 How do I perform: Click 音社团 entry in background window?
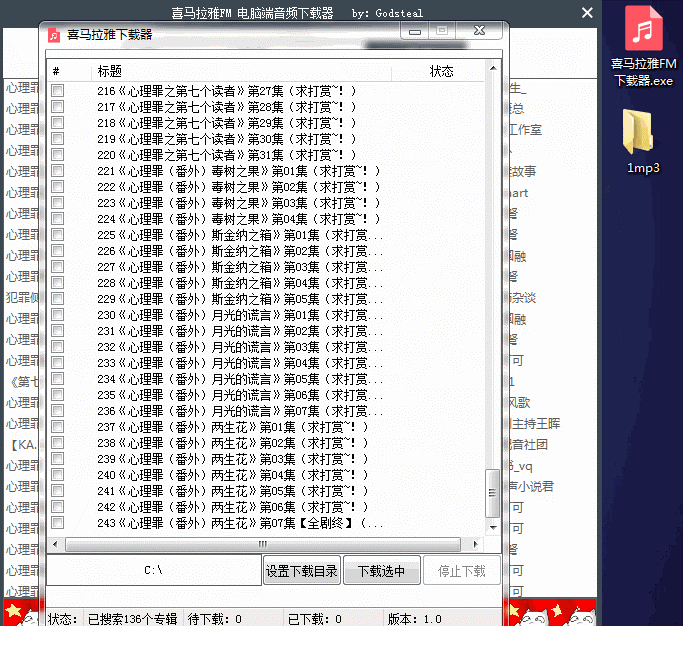coord(529,444)
